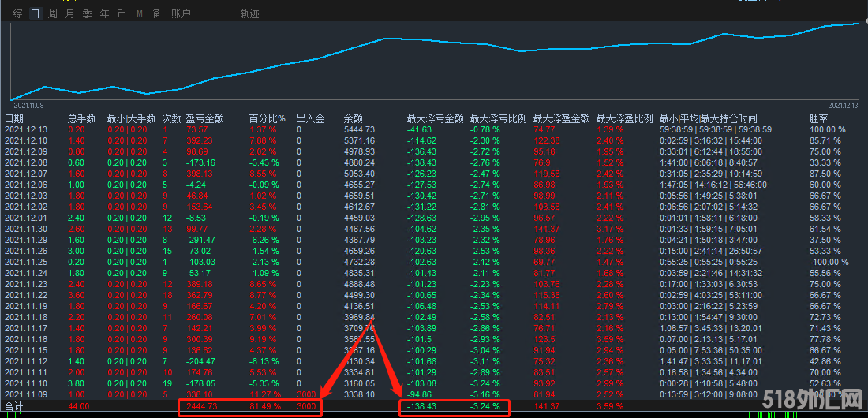Switch to the 账户 account tab

click(x=181, y=13)
